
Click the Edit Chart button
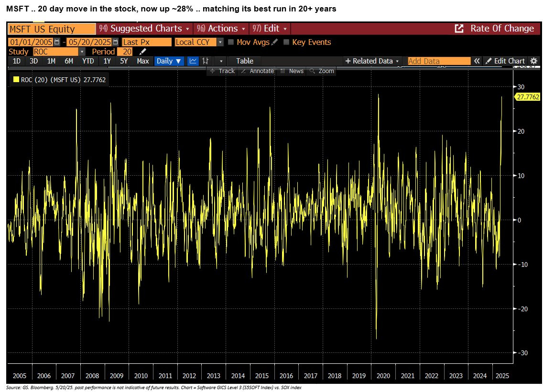(505, 61)
